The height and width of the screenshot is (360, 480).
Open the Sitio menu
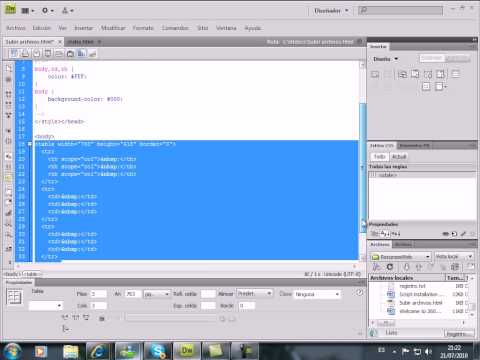point(203,28)
